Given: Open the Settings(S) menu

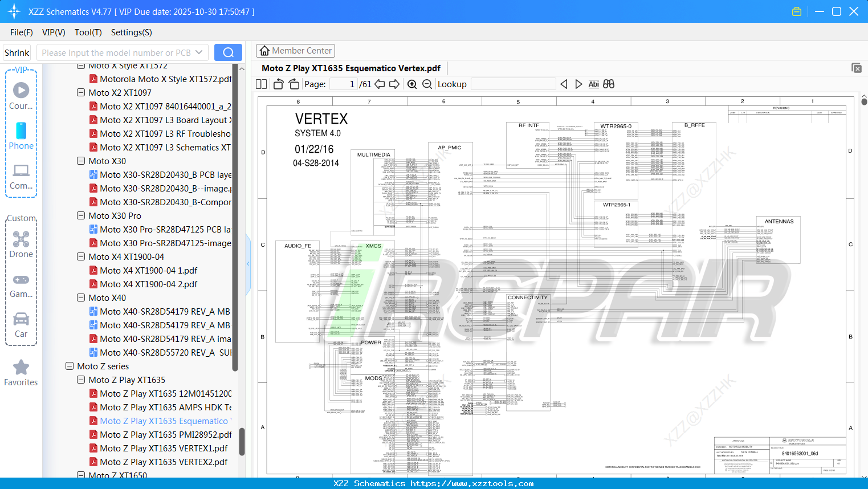Looking at the screenshot, I should click(x=132, y=32).
